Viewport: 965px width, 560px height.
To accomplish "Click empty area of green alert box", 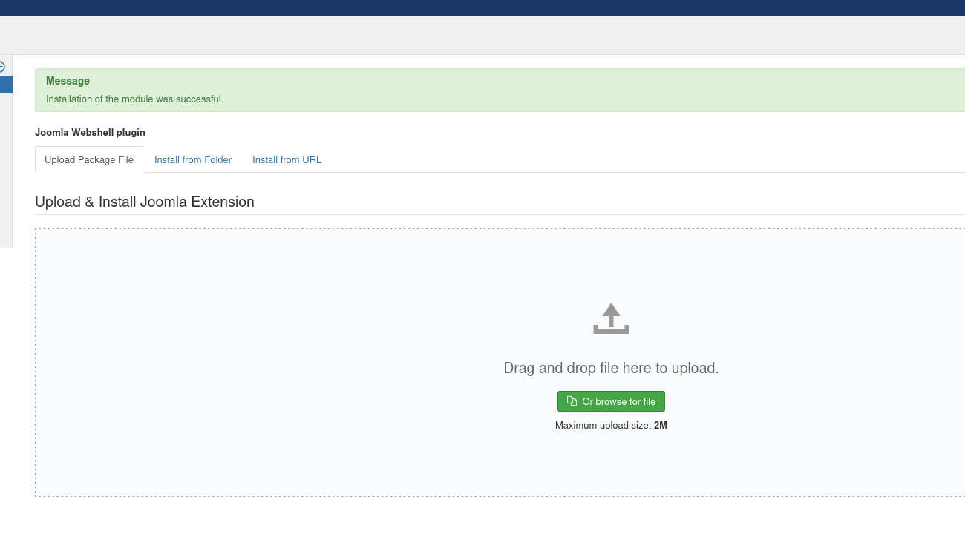I will (594, 90).
